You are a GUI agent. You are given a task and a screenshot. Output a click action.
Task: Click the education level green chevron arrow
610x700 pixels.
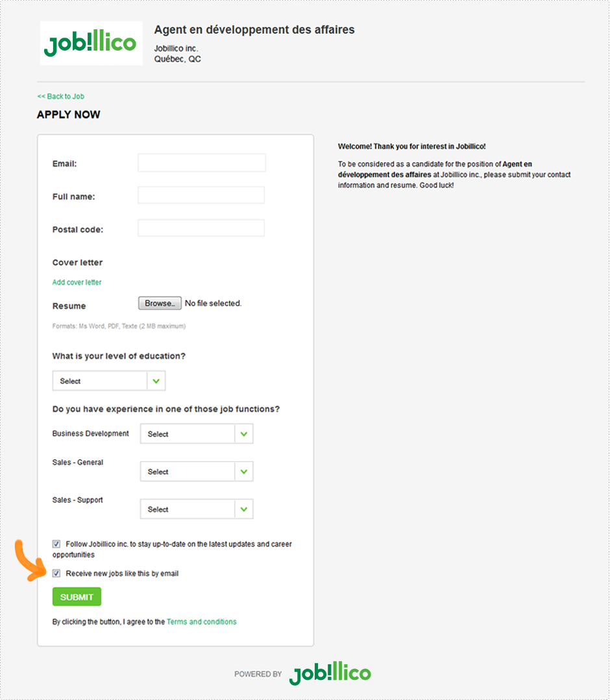(x=156, y=381)
